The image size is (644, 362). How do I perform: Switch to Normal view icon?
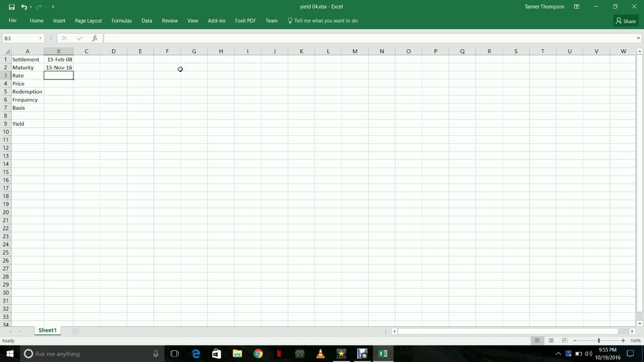(537, 340)
